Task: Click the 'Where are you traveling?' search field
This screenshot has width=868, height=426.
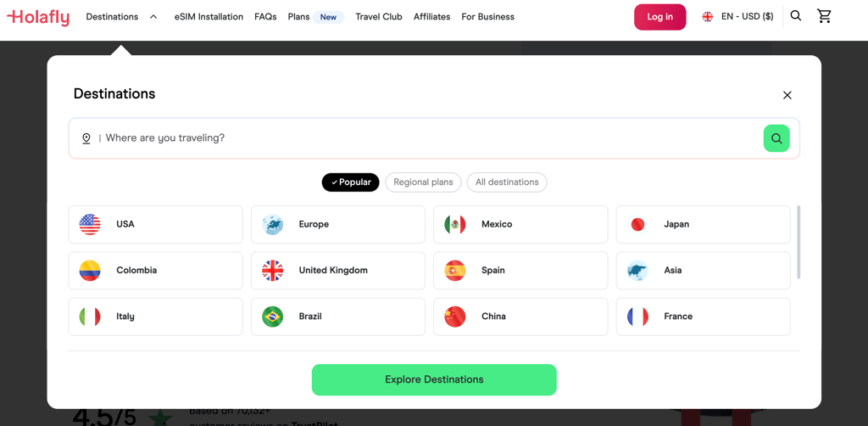Action: click(434, 138)
